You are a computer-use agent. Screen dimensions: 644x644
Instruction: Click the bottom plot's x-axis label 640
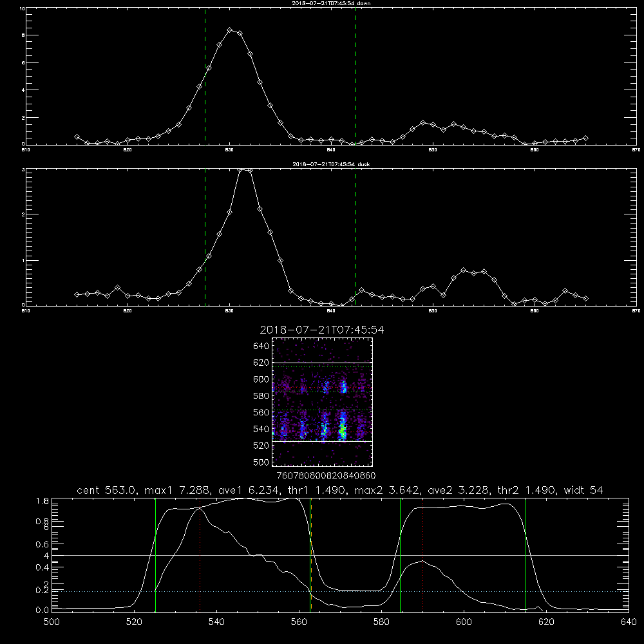(x=629, y=622)
